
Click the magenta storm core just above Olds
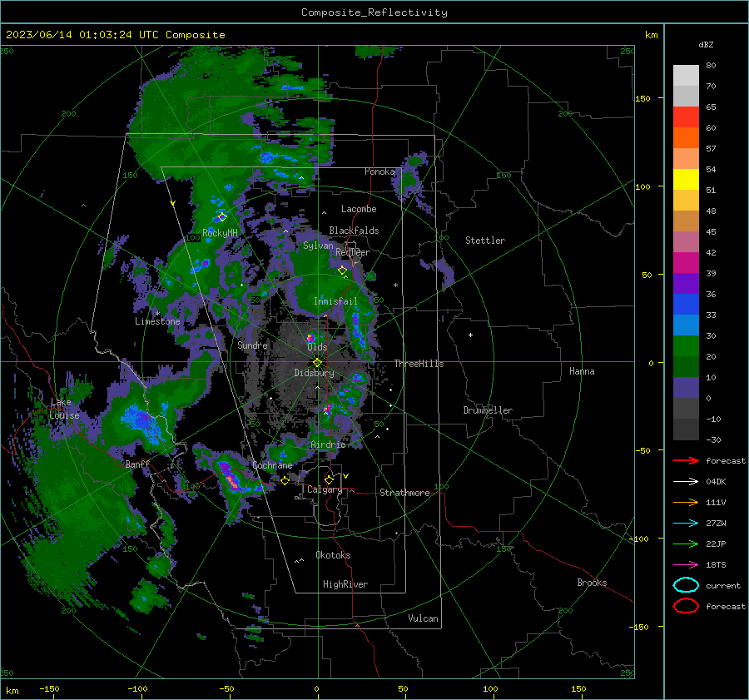coord(310,337)
